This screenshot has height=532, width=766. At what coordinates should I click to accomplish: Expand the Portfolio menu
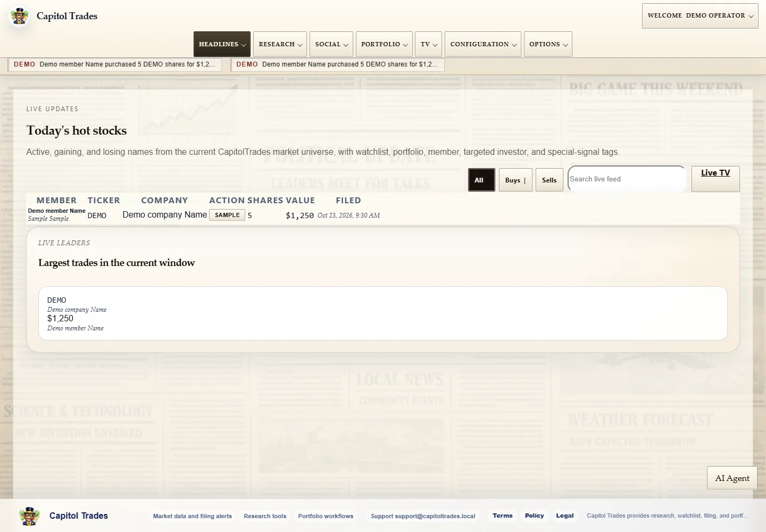(384, 44)
